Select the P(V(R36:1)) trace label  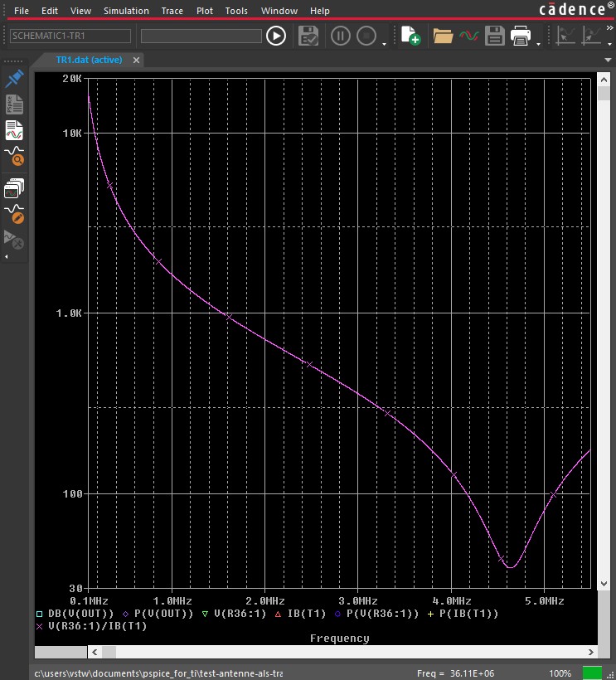[383, 614]
